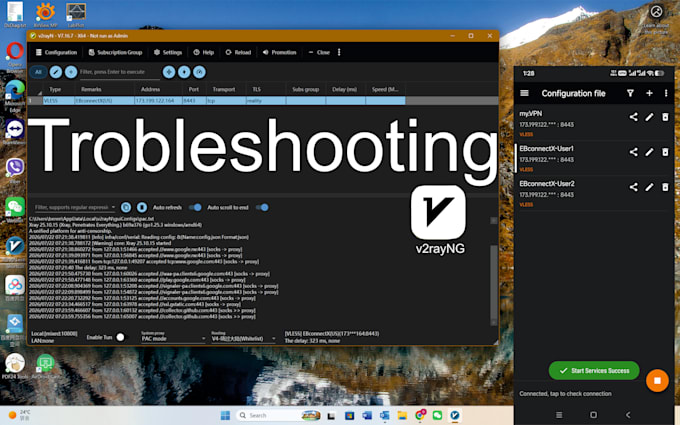Sort server list by the TLS column
Image resolution: width=680 pixels, height=425 pixels.
(257, 89)
